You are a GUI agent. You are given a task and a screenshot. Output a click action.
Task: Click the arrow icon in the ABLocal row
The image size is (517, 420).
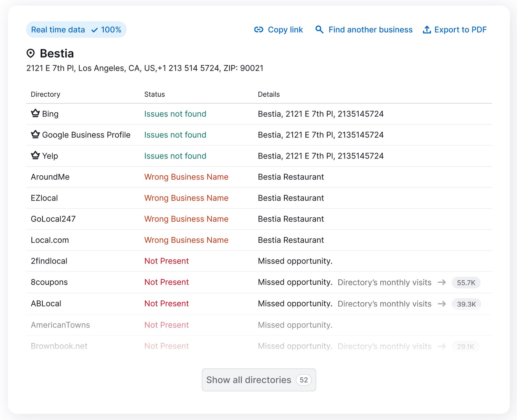click(x=442, y=304)
